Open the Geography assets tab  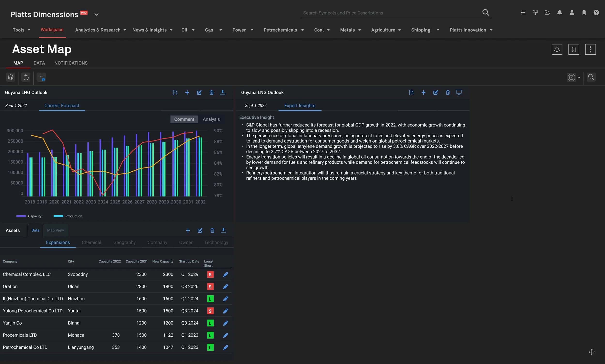tap(124, 242)
